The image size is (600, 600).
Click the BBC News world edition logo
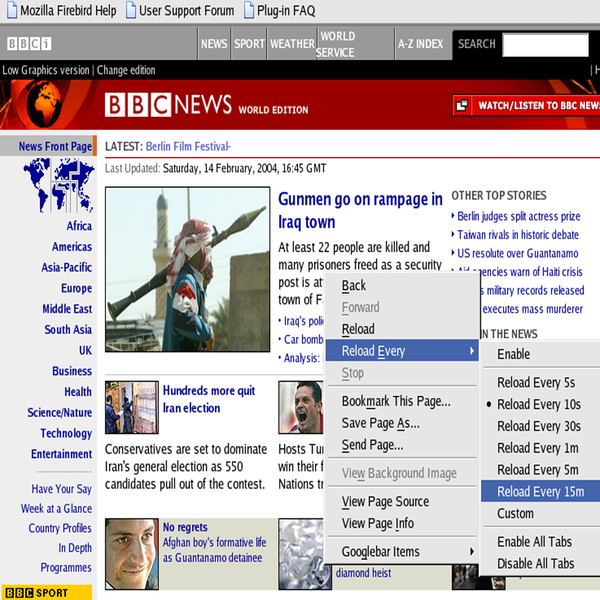pos(207,105)
